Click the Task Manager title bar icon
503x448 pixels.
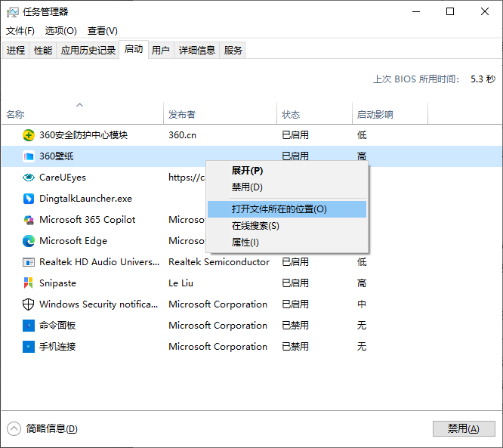pos(13,12)
